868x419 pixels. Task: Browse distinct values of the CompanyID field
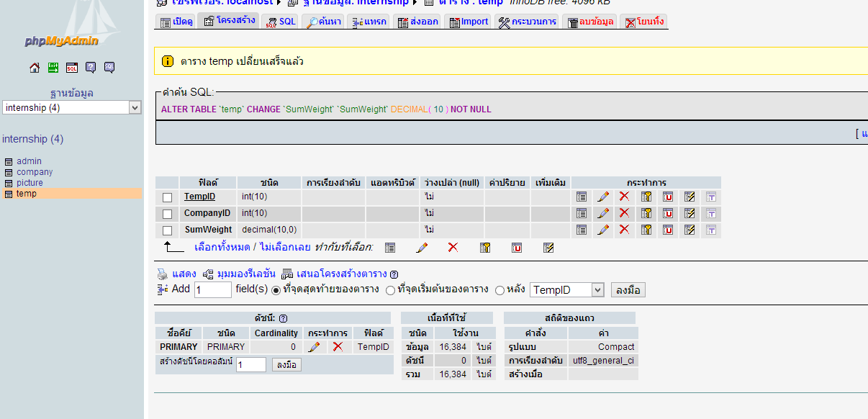tap(582, 213)
